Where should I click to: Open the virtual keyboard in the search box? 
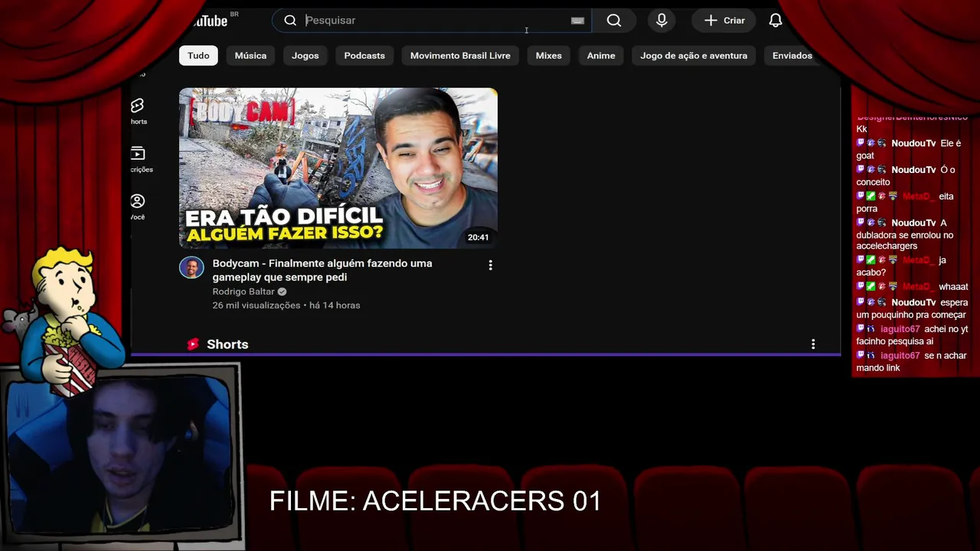[577, 21]
